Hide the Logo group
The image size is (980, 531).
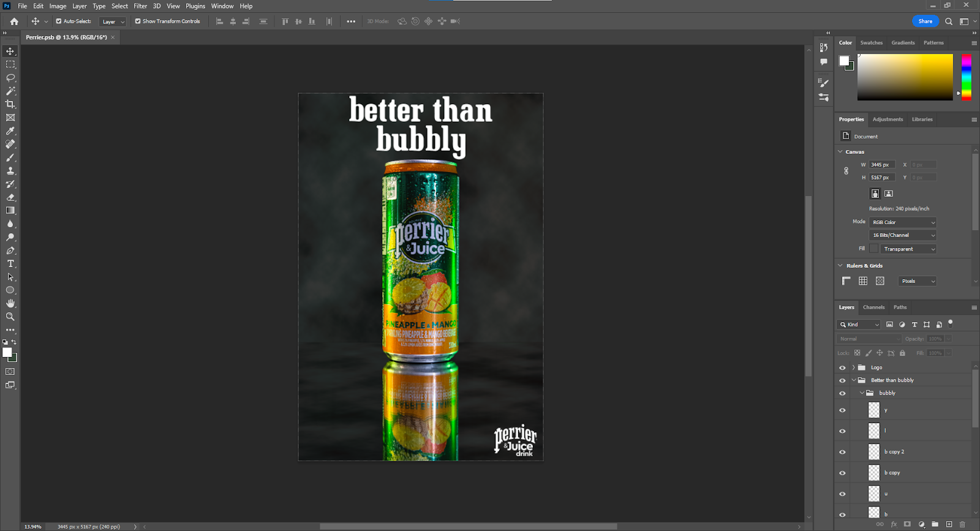coord(842,368)
